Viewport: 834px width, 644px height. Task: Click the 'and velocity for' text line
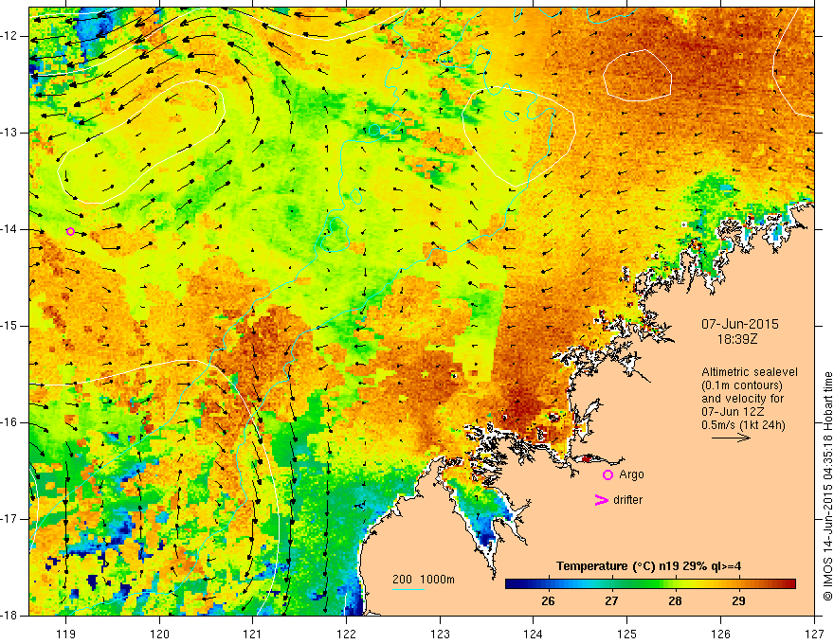pos(742,399)
